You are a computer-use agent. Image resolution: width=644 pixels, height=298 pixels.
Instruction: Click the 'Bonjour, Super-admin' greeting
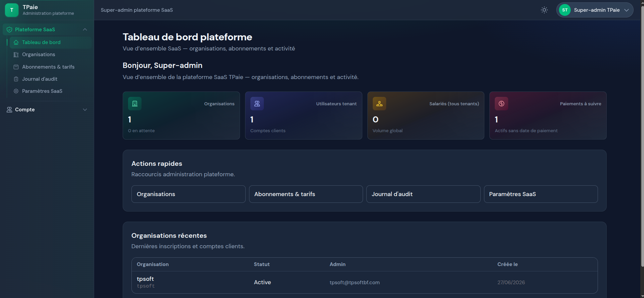click(162, 65)
